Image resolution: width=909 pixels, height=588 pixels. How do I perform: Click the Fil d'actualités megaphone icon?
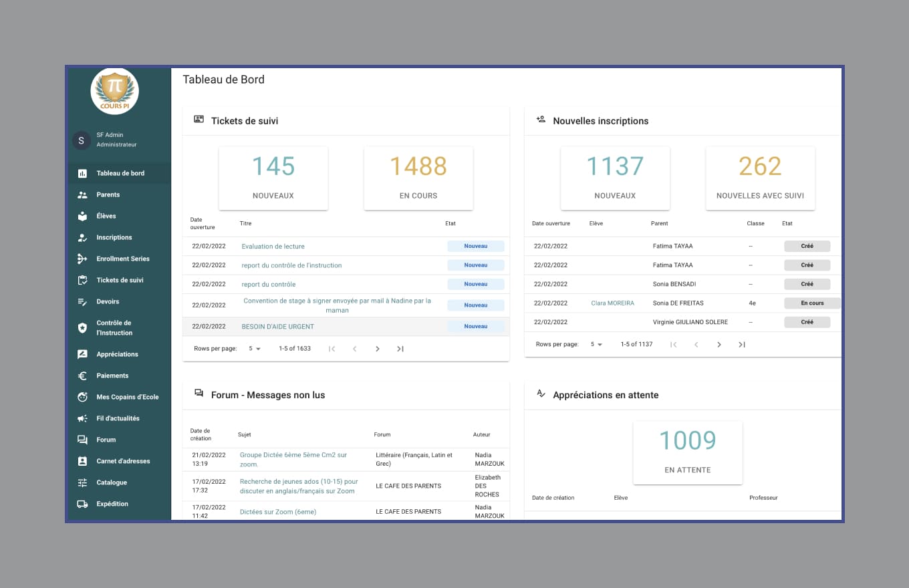tap(82, 418)
